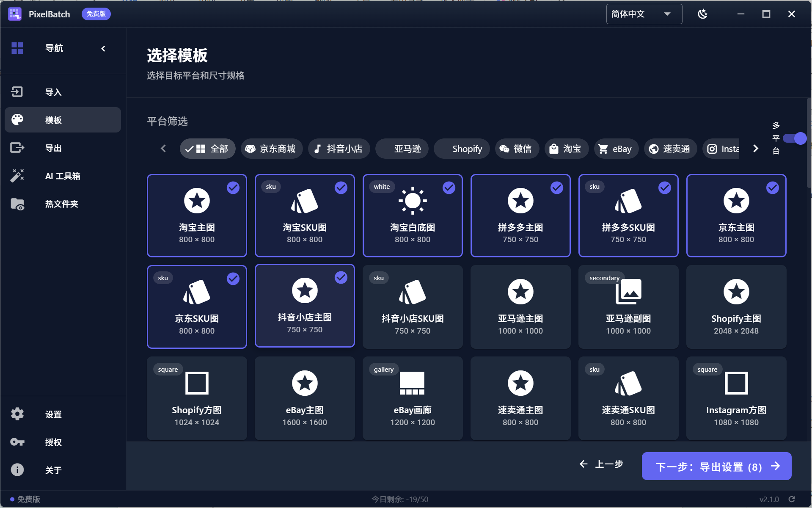The width and height of the screenshot is (812, 508).
Task: Filter templates by 抖音小店
Action: coord(339,149)
